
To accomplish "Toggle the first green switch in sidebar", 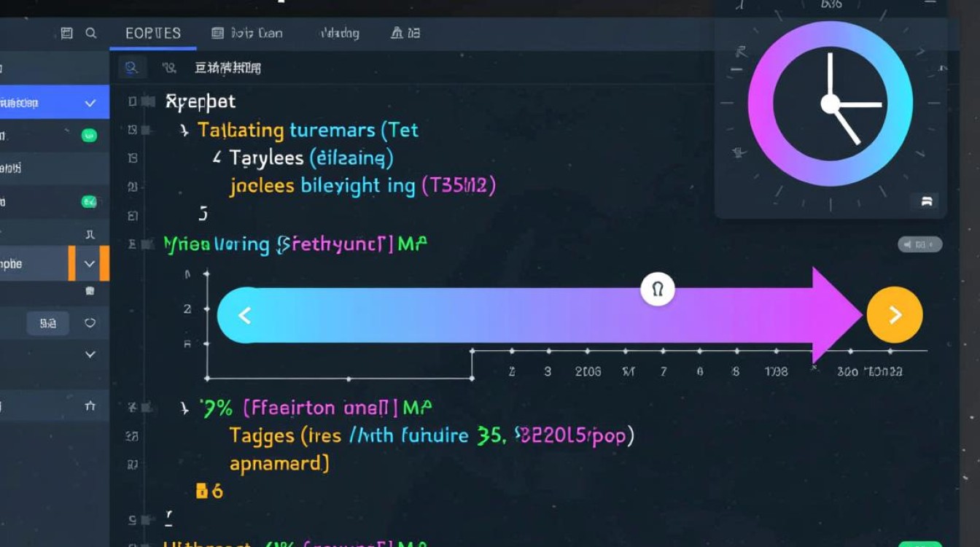I will pos(89,135).
